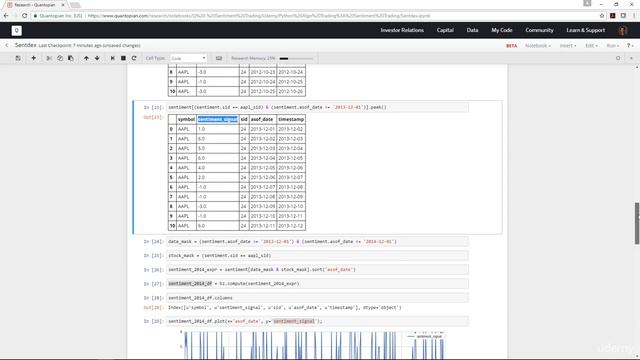The image size is (640, 360).
Task: Open the keyboard command palette icon
Action: [219, 58]
